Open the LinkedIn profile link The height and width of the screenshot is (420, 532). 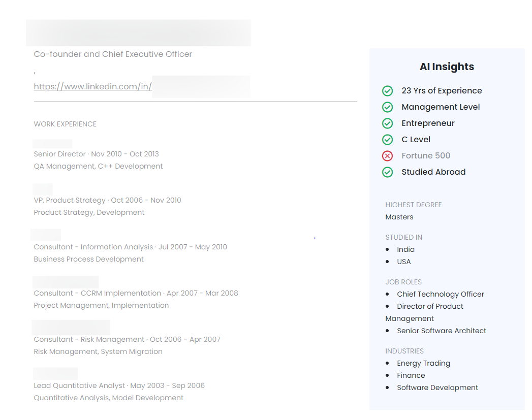click(92, 86)
